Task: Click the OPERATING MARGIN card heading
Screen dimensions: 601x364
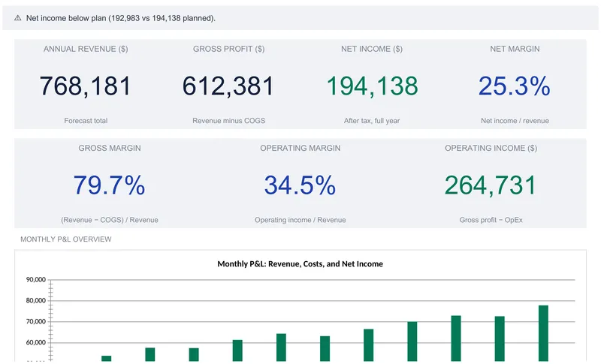Action: (300, 148)
